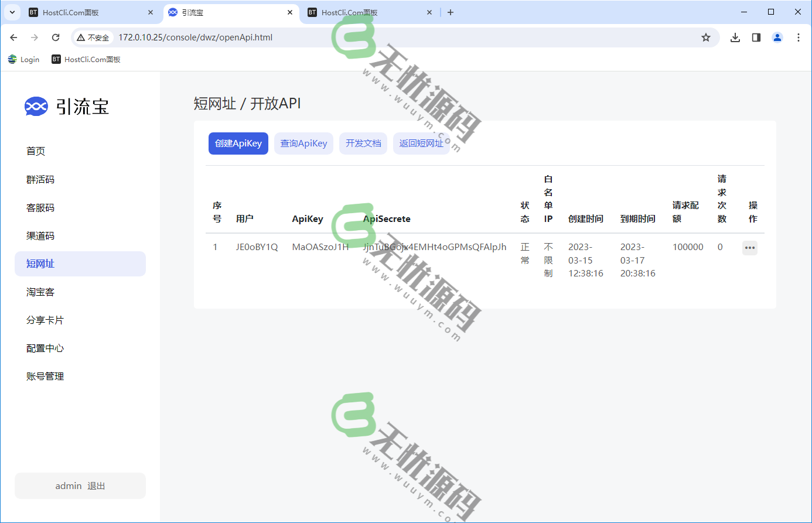Open the Chrome profile account icon

777,37
